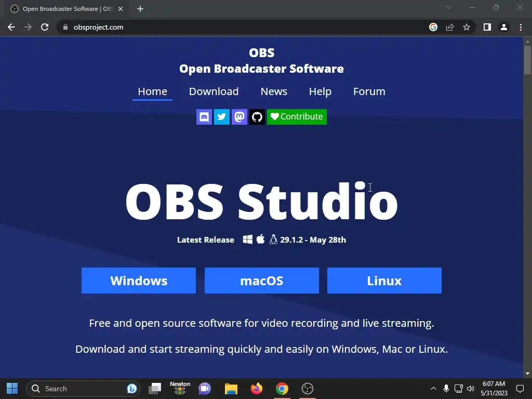Click the Linux penguin release icon
532x399 pixels.
(273, 240)
